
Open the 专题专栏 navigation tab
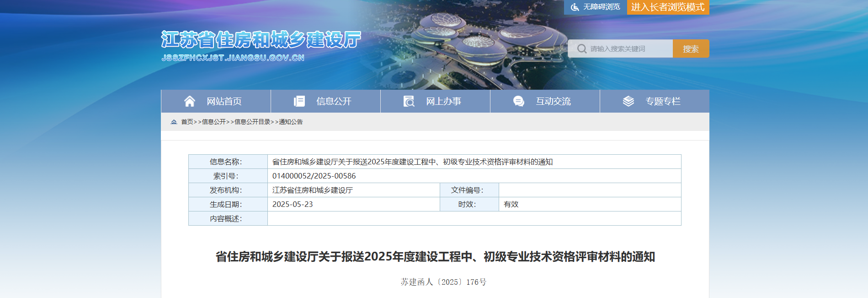(663, 101)
